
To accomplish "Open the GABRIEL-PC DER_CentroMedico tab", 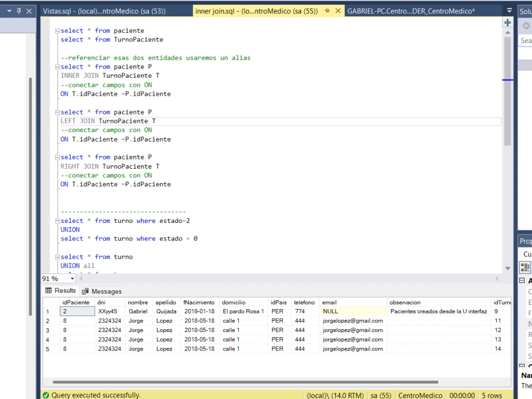I will click(x=411, y=11).
